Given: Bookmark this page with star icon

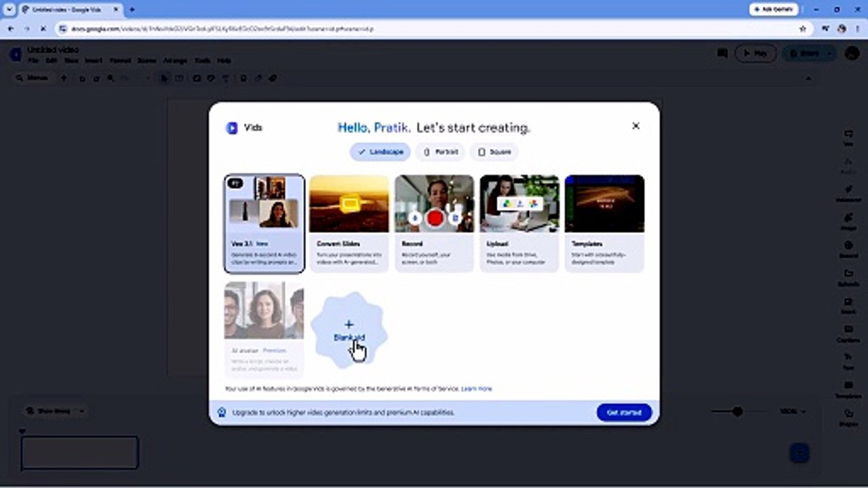Looking at the screenshot, I should click(x=803, y=29).
